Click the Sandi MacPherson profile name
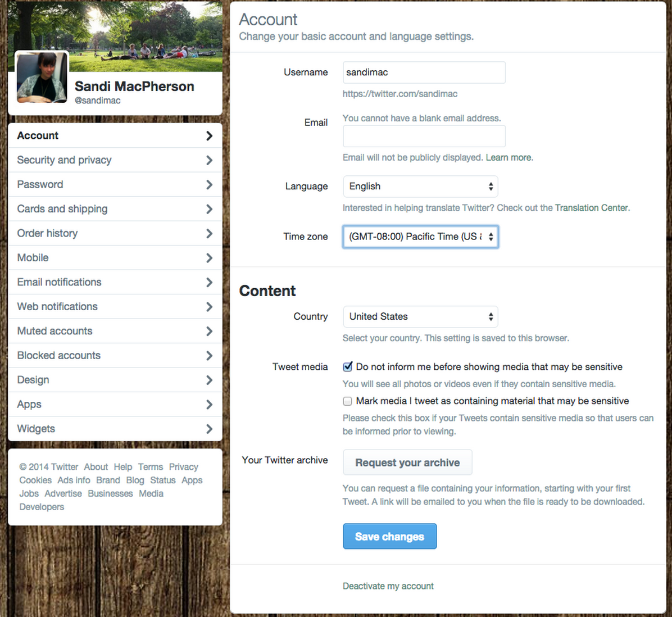672x617 pixels. (135, 87)
